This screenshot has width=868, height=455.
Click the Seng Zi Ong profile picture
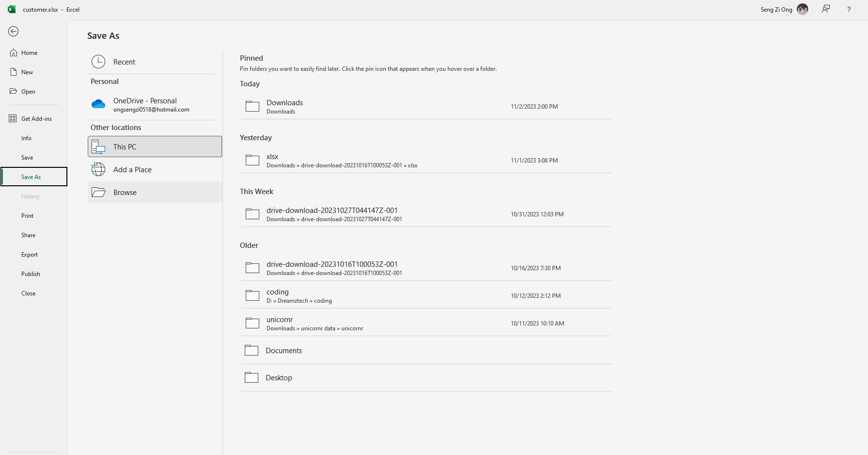(x=803, y=9)
